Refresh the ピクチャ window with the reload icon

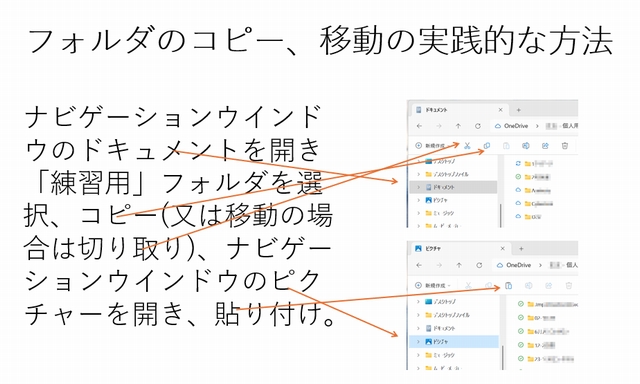(479, 265)
